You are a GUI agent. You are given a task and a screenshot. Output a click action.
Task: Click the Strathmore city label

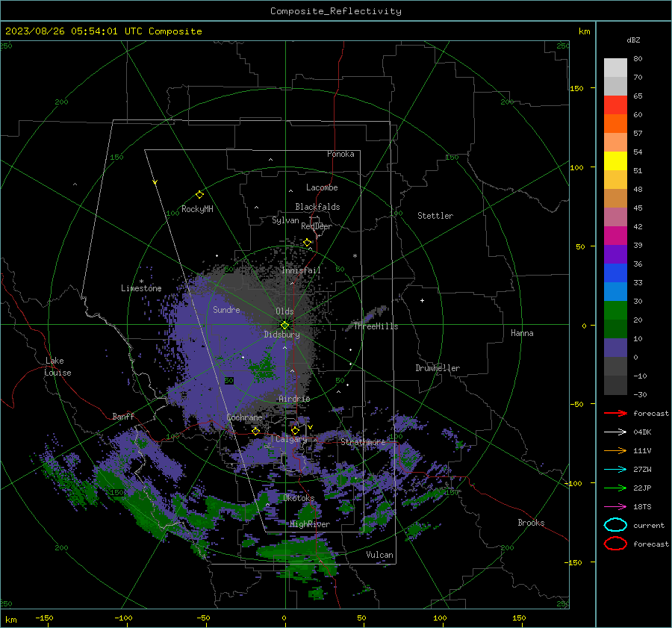(363, 442)
